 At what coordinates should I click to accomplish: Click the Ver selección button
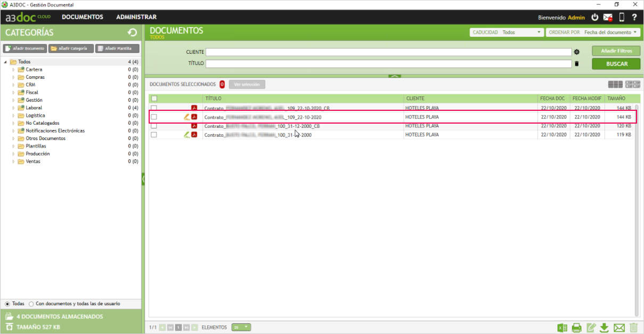tap(247, 84)
